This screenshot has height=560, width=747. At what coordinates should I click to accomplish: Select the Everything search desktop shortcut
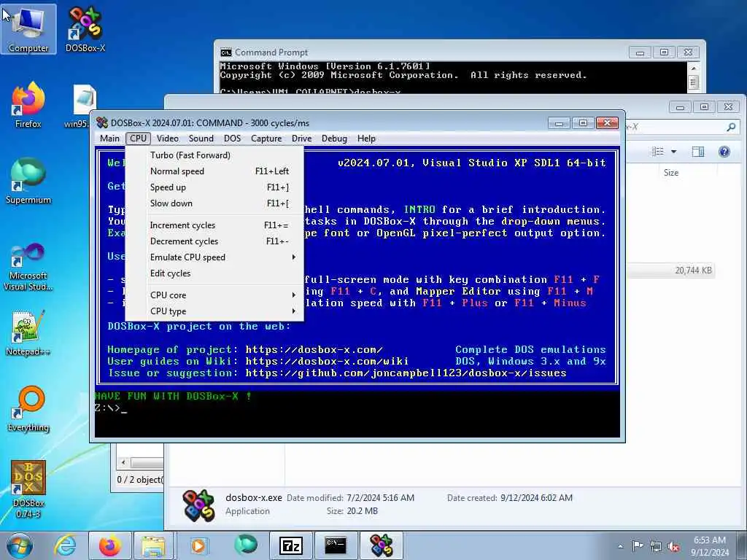click(28, 408)
